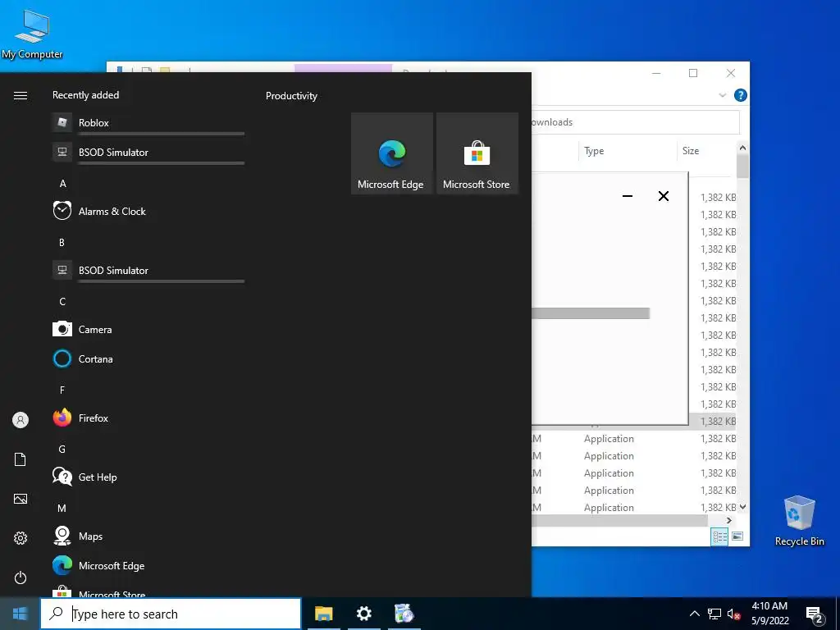Click Explorer horizontal scrollbar right arrow

(x=729, y=520)
